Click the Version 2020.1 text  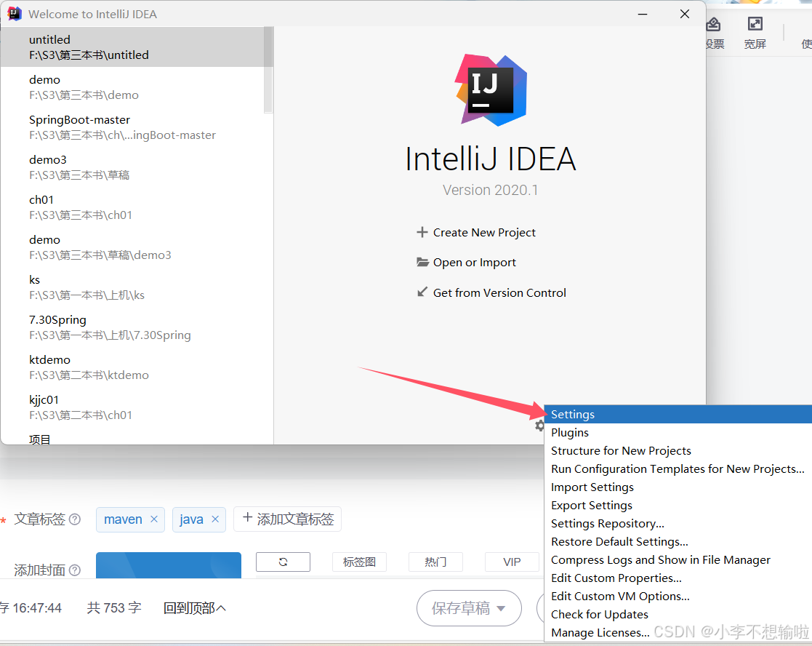(x=490, y=190)
